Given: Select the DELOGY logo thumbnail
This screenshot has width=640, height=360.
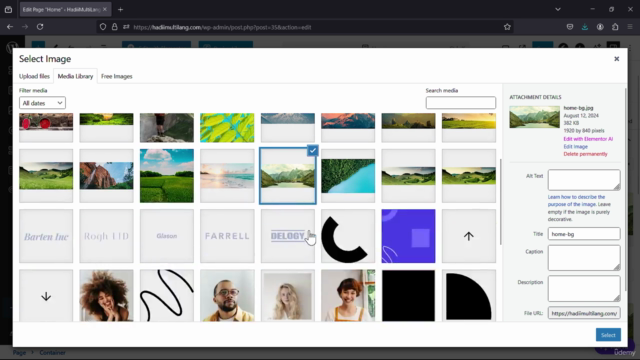Looking at the screenshot, I should point(288,236).
